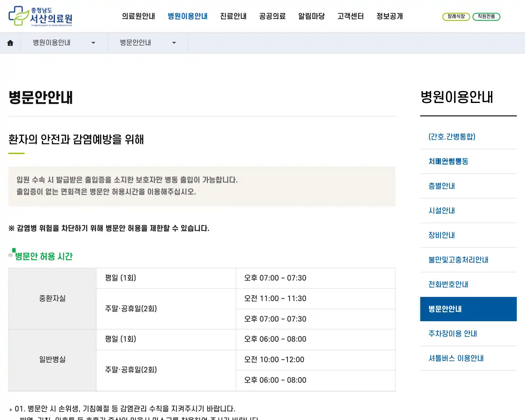Select the 정보공개 menu item
The image size is (525, 420).
[390, 16]
